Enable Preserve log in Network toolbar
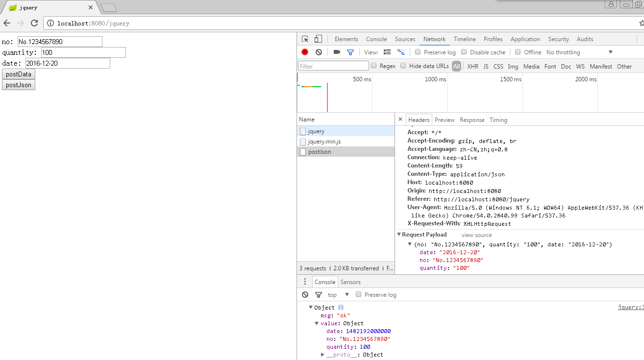 418,52
